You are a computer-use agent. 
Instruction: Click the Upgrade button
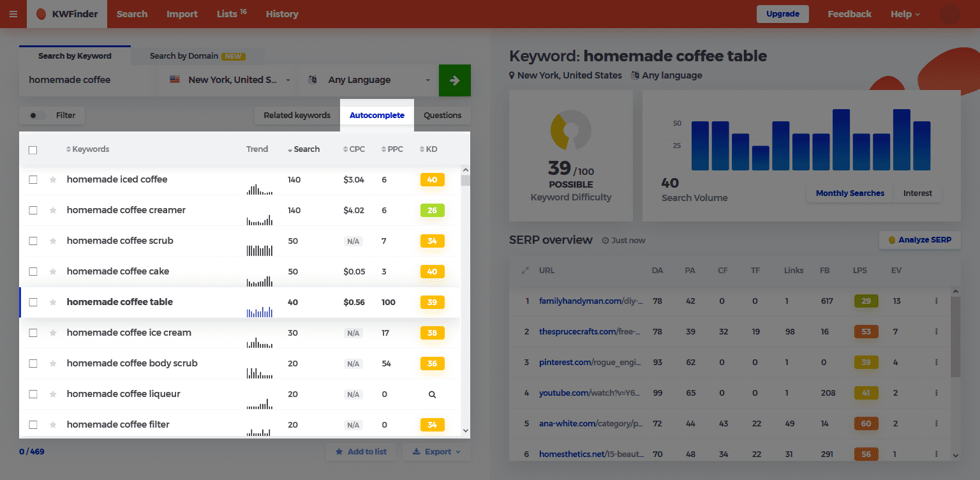pyautogui.click(x=782, y=14)
